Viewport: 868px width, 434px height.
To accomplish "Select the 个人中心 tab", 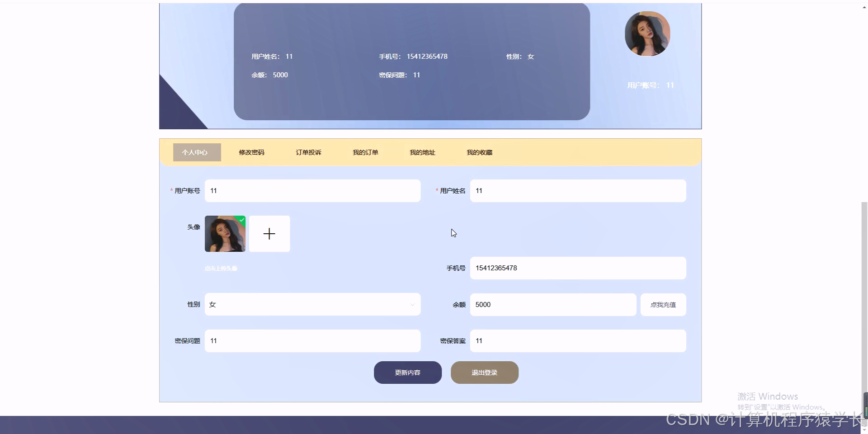I will 196,152.
